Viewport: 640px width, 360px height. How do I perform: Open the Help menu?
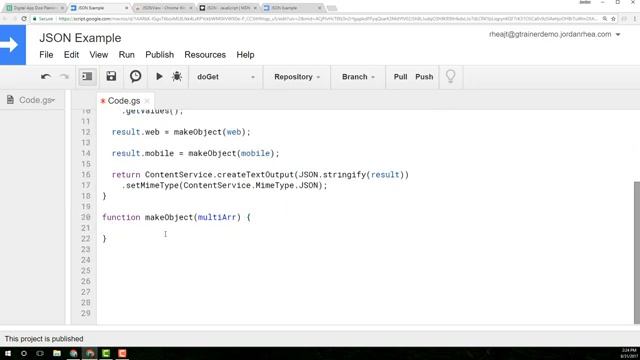pyautogui.click(x=245, y=55)
